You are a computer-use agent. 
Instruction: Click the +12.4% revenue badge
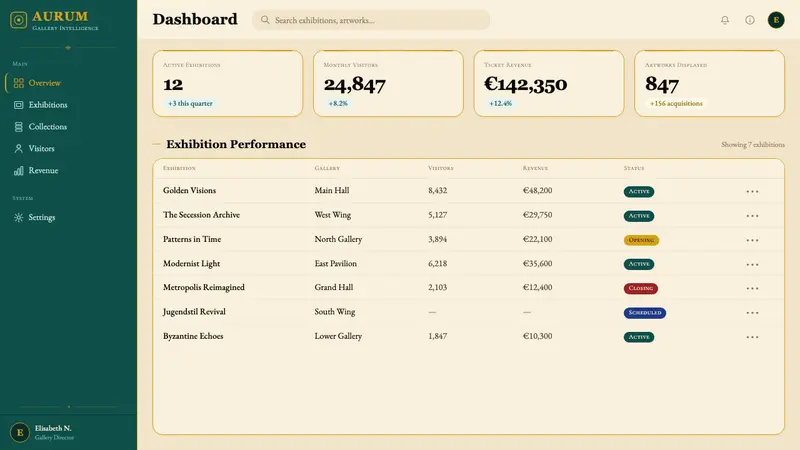point(500,103)
